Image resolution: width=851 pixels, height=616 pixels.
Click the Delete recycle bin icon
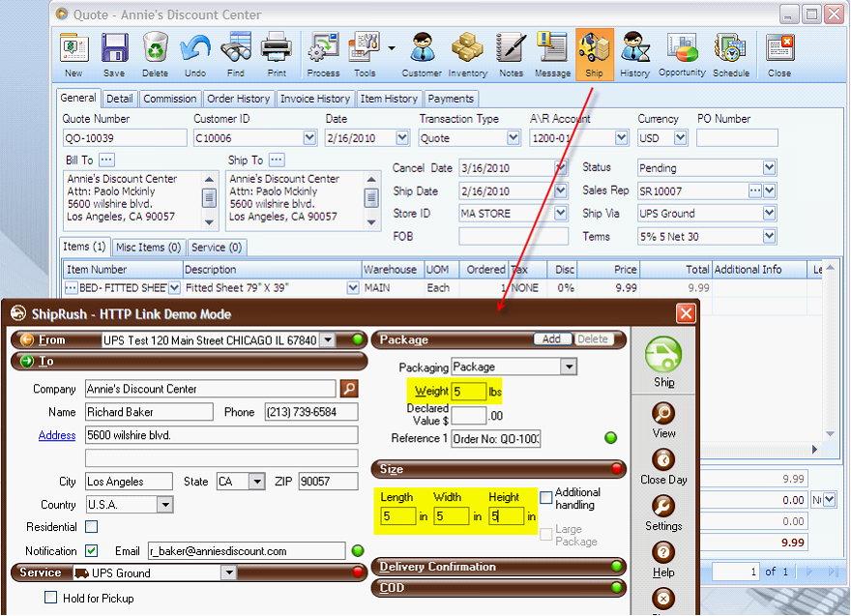pyautogui.click(x=156, y=54)
